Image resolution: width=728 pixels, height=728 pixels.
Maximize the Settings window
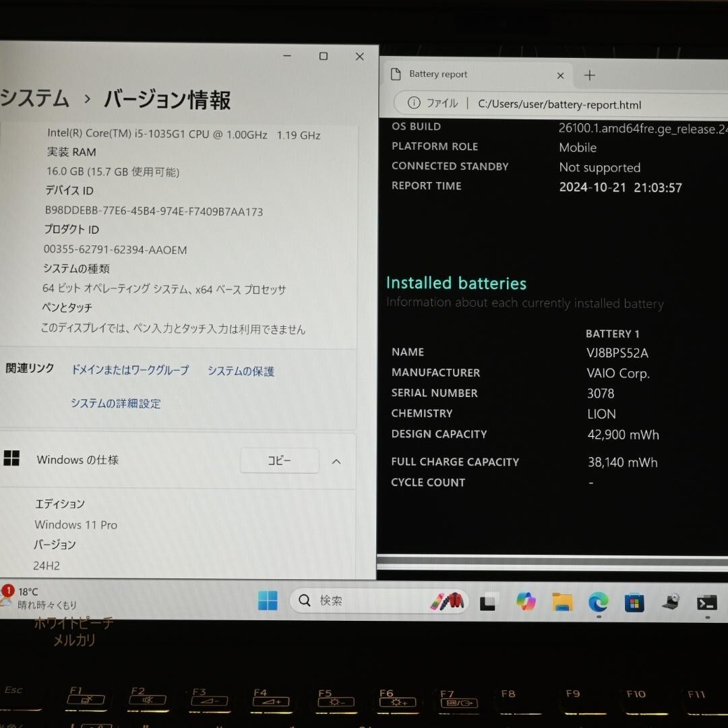tap(324, 56)
